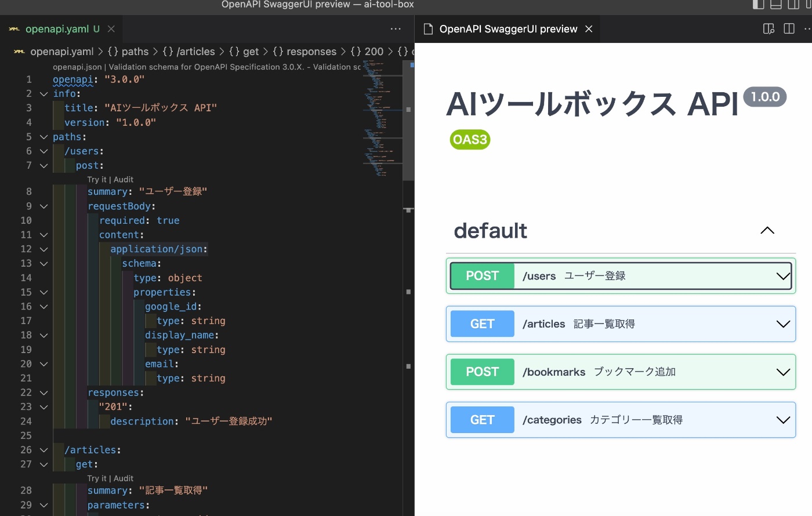The height and width of the screenshot is (516, 812).
Task: Fold the application/json block at line 12
Action: point(43,249)
